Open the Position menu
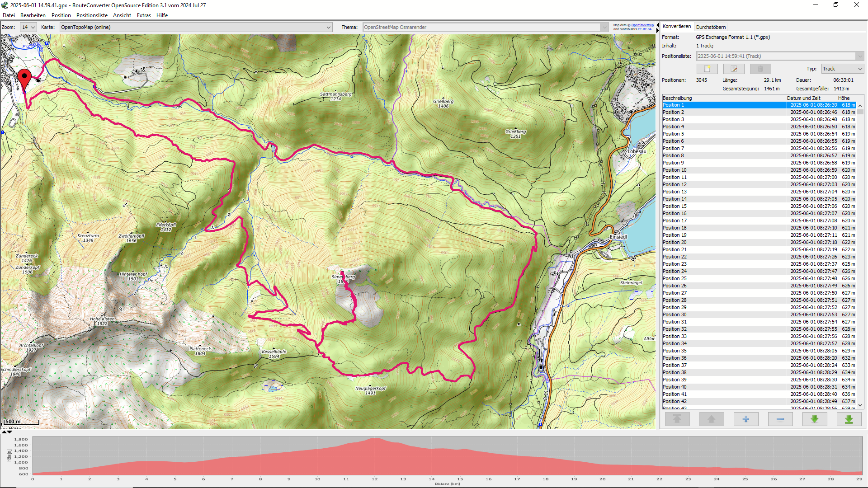Screen dimensions: 868x488 tap(61, 15)
